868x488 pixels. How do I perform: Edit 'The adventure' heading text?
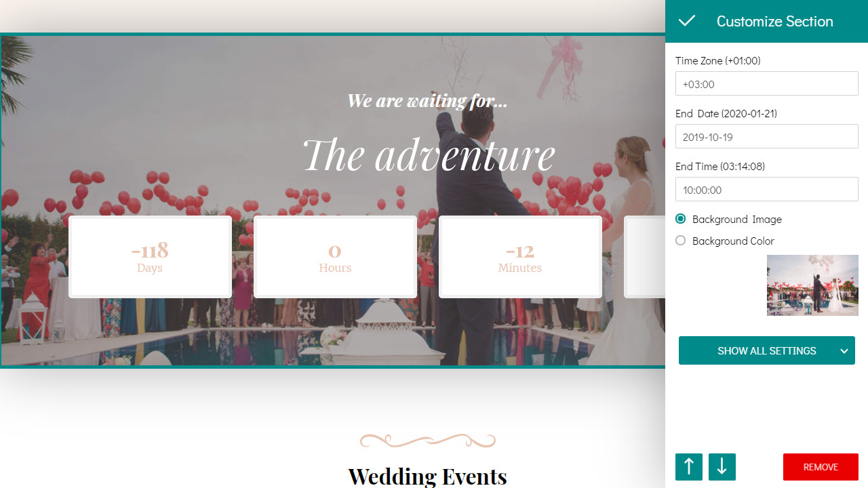[x=429, y=155]
